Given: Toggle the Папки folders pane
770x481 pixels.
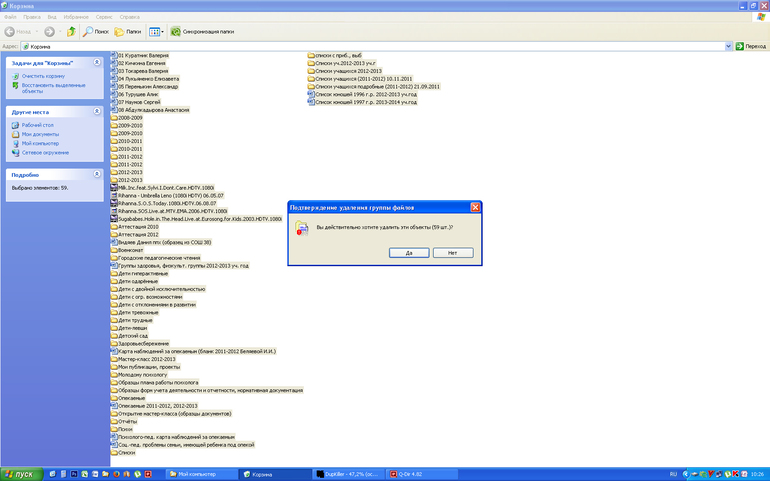Looking at the screenshot, I should 128,32.
